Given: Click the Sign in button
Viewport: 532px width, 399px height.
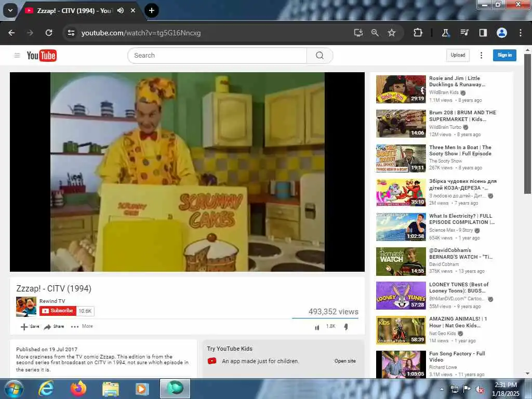Looking at the screenshot, I should [x=504, y=55].
